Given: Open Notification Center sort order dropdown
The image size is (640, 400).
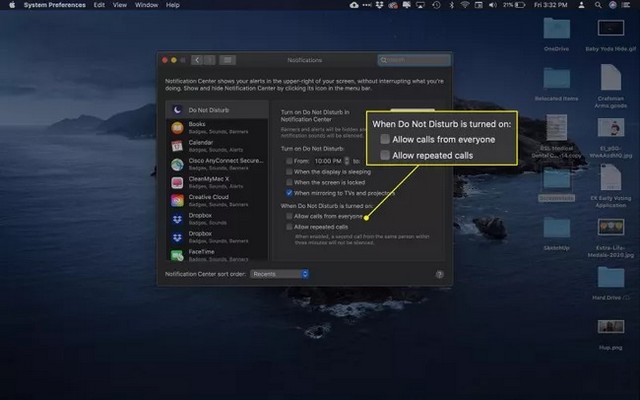Looking at the screenshot, I should [280, 274].
